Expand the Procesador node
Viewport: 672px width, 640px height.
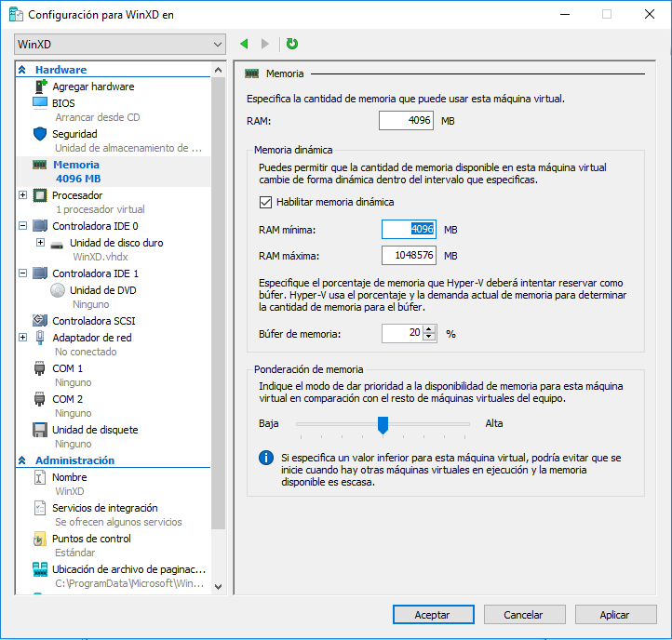click(x=22, y=195)
